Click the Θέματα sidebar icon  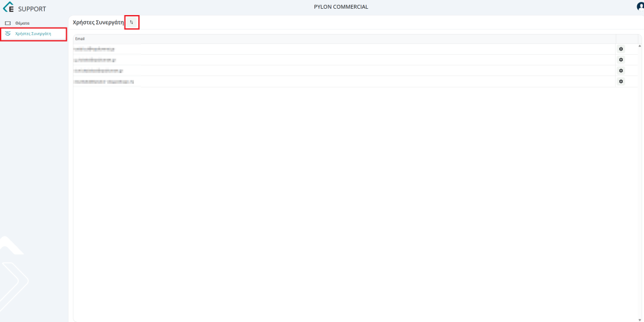click(8, 23)
